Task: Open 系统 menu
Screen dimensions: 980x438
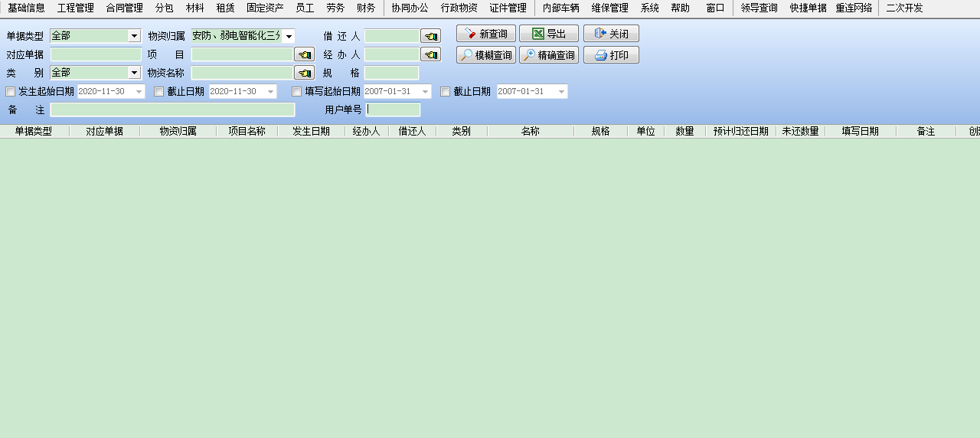Action: point(650,8)
